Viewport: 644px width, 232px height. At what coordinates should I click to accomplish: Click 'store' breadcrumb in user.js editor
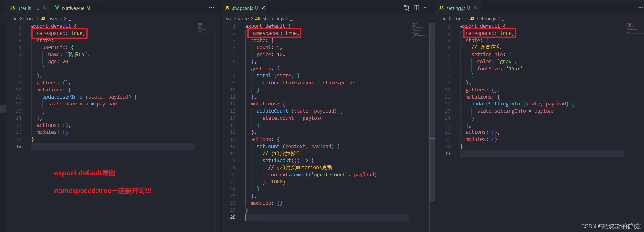29,18
